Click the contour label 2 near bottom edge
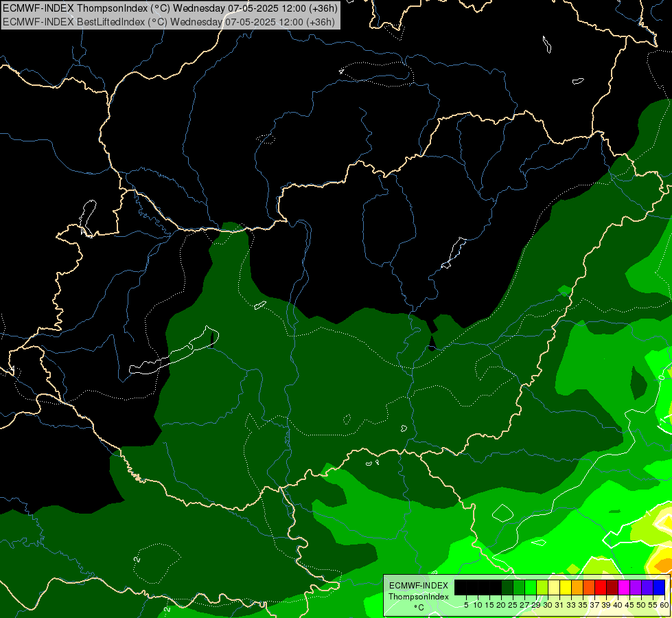Viewport: 672px width, 618px height. (x=167, y=608)
